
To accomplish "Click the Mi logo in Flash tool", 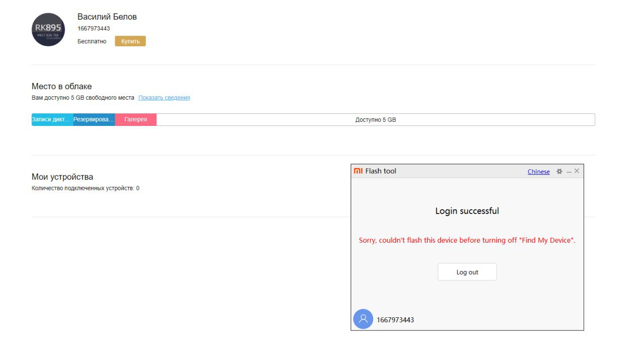I will pyautogui.click(x=358, y=171).
